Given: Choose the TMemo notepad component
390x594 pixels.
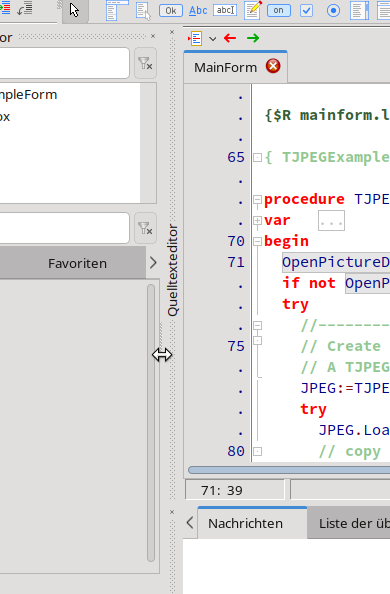Looking at the screenshot, I should click(x=253, y=10).
